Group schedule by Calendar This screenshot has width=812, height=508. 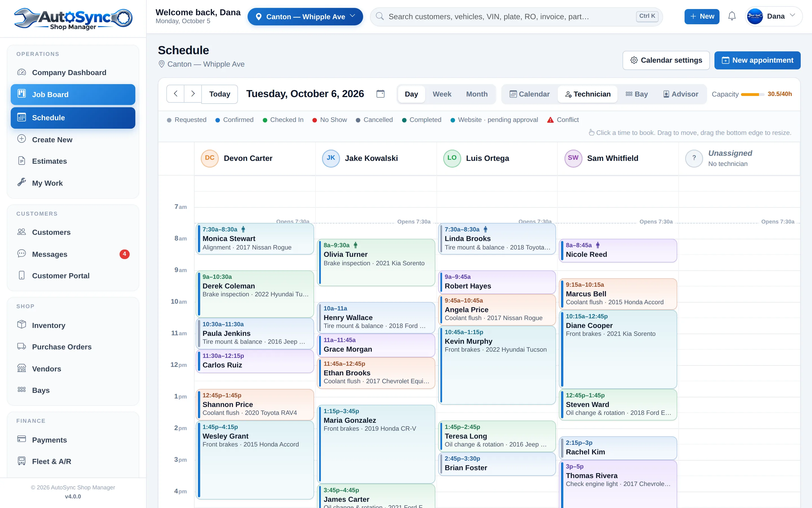click(529, 94)
